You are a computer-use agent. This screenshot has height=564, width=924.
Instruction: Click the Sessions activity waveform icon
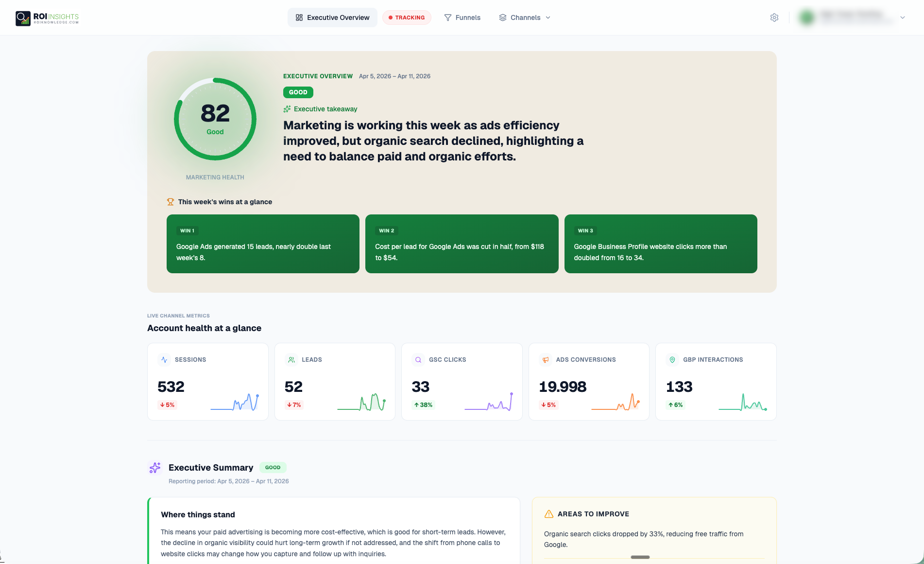coord(164,360)
